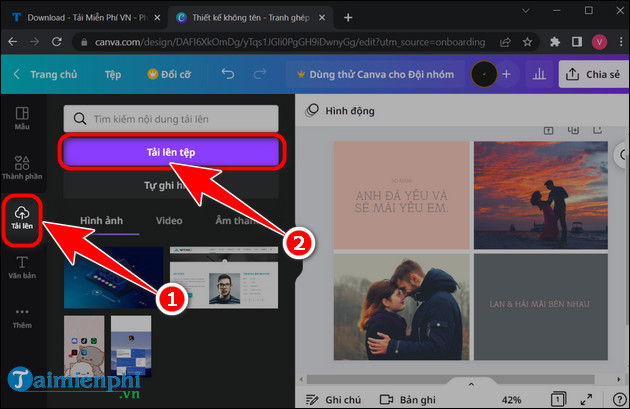Select the gray LAN & HẢI tile
Image resolution: width=630 pixels, height=409 pixels.
(541, 307)
